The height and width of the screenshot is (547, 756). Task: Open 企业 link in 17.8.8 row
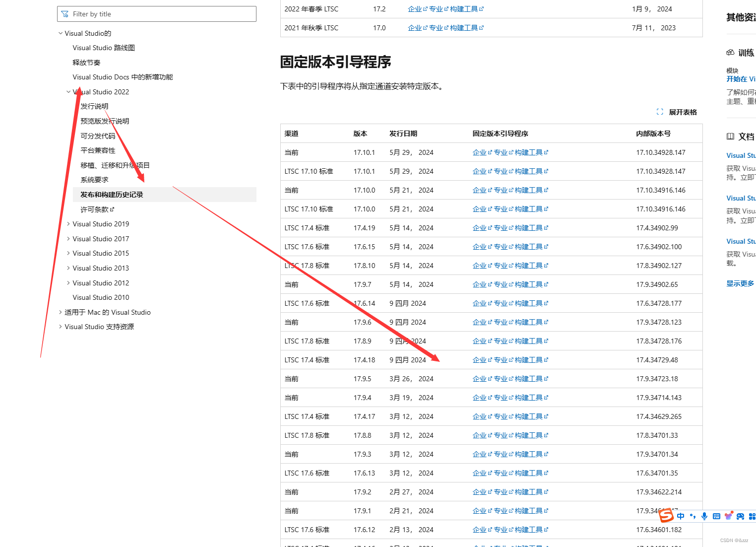[x=480, y=435]
